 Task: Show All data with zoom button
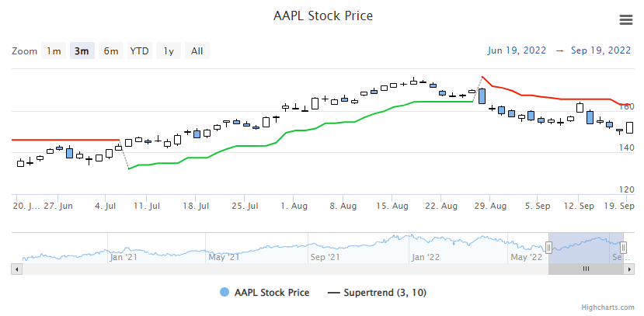coord(197,51)
